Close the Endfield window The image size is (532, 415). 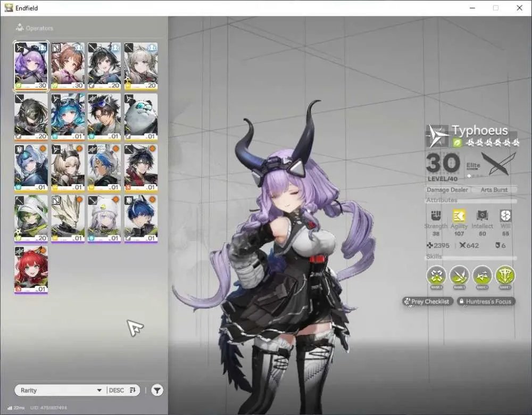click(519, 8)
